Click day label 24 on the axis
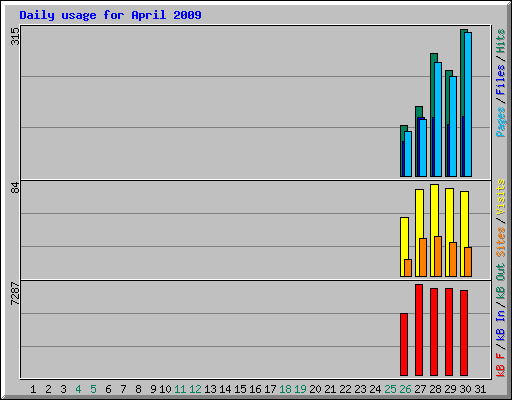Viewport: 512px width, 400px height. pos(375,389)
